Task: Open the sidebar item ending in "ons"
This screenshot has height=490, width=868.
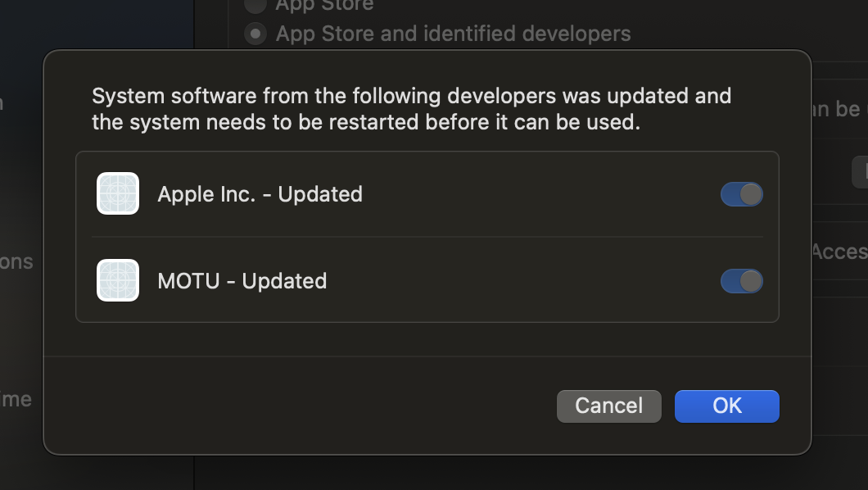Action: tap(16, 261)
